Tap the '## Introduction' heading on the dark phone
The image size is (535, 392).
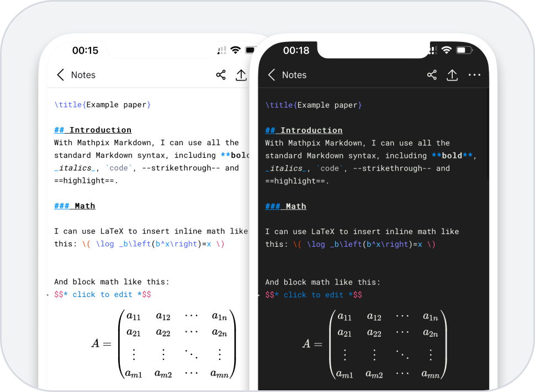coord(304,130)
